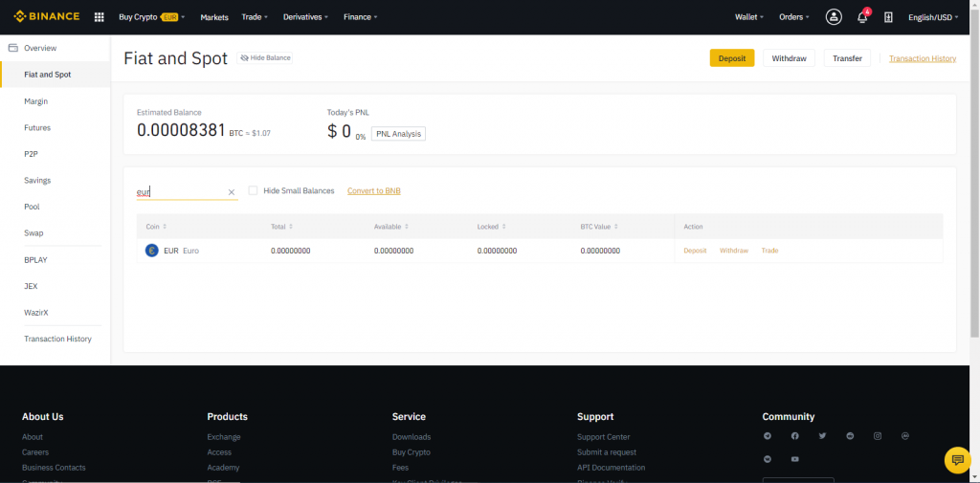Click the Overview wallet card icon
This screenshot has width=980, height=483.
tap(12, 48)
